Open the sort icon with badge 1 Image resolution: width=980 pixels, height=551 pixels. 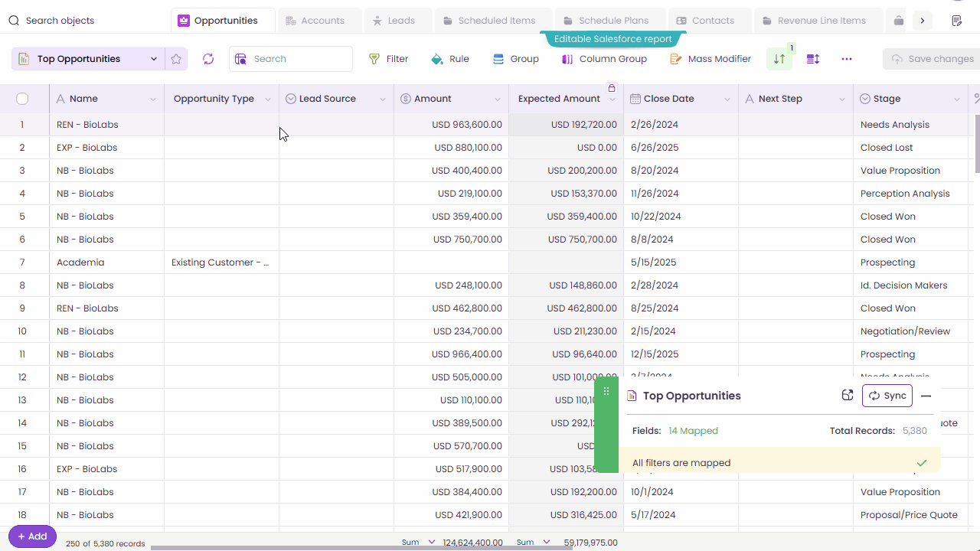tap(779, 58)
